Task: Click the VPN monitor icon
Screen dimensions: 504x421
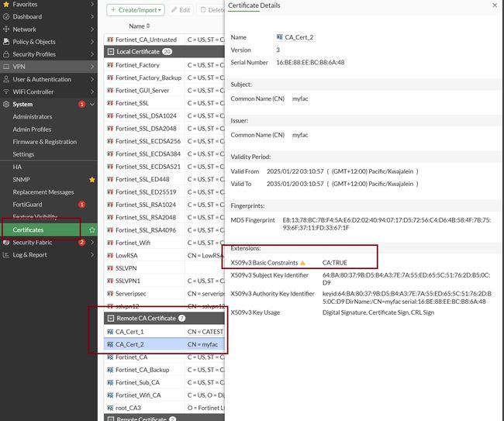Action: point(6,67)
